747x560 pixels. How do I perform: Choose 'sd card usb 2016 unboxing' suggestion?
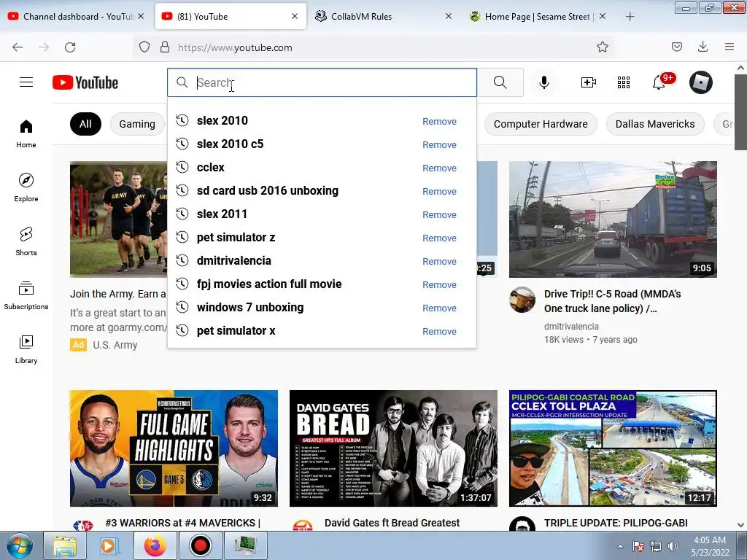coord(322,190)
